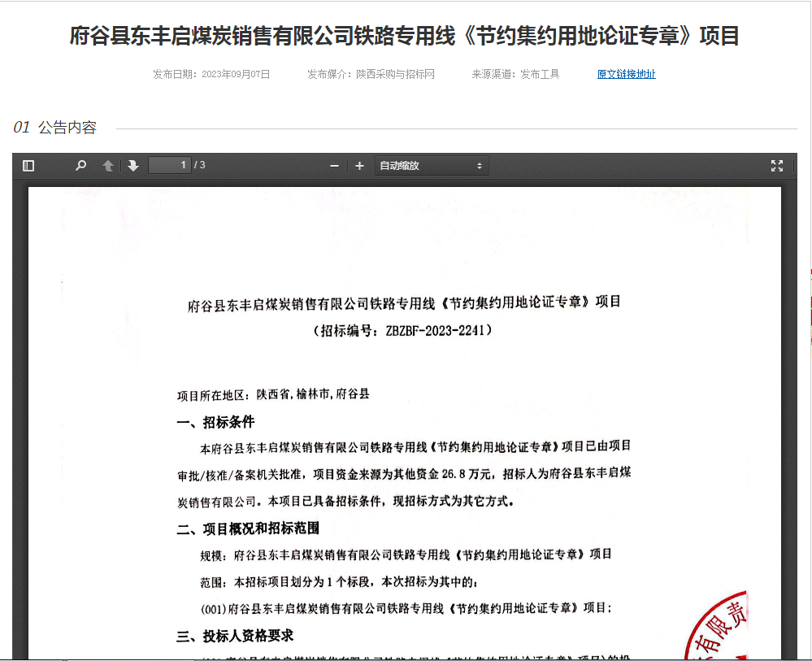Click the 项目所在地区 line in the document
The image size is (812, 661).
coord(273,395)
